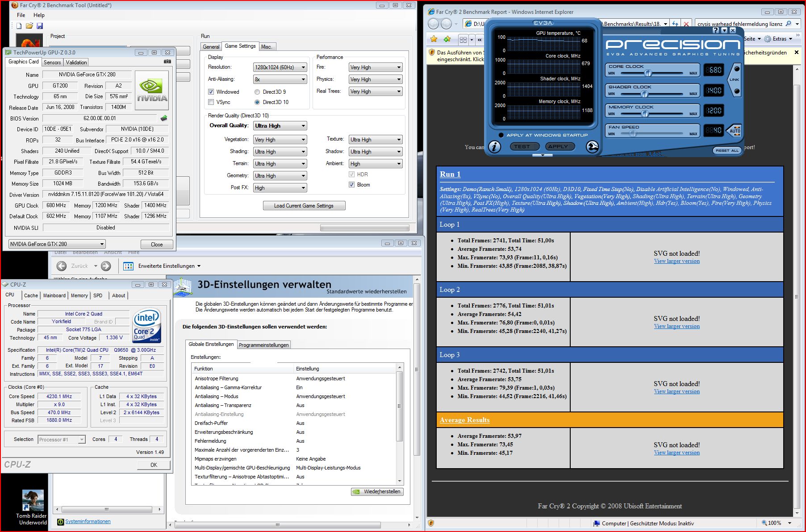Screen dimensions: 806x532
Task: Toggle Apply at Windows Startup option
Action: (x=501, y=135)
